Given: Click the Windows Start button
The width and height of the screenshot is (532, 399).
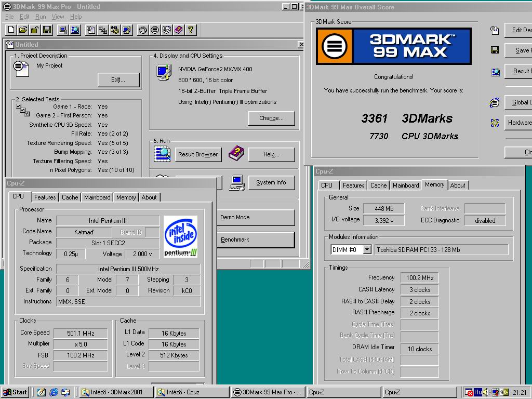Looking at the screenshot, I should click(x=15, y=392).
